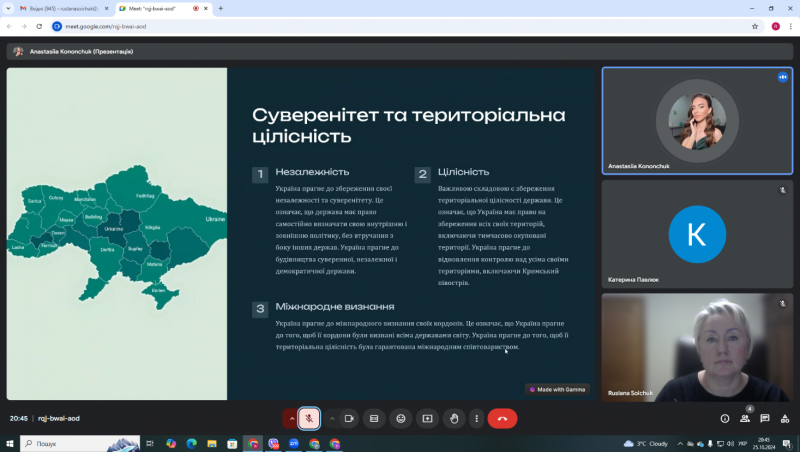This screenshot has width=800, height=452.
Task: Turn on captions button
Action: point(374,418)
